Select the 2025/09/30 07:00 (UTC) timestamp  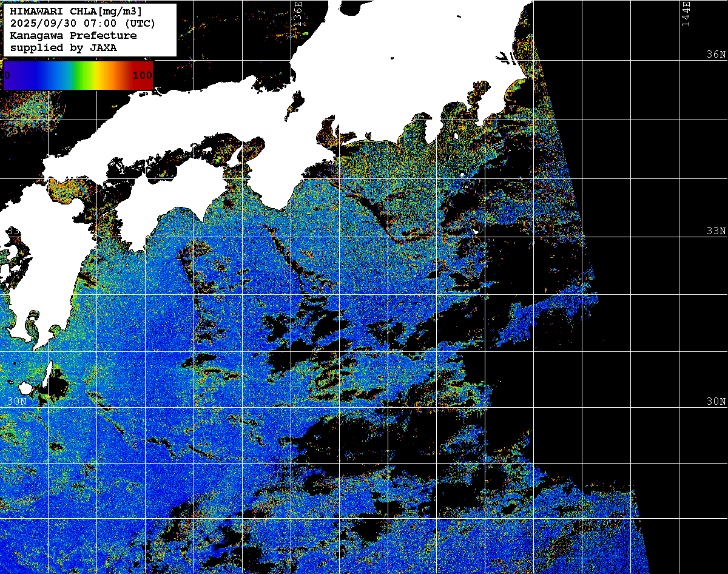pos(83,24)
